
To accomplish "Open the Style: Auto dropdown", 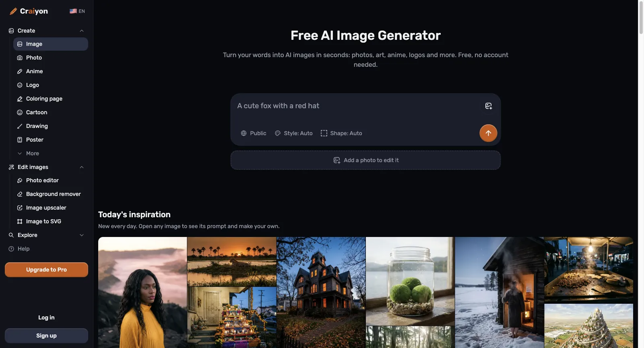I will point(294,134).
